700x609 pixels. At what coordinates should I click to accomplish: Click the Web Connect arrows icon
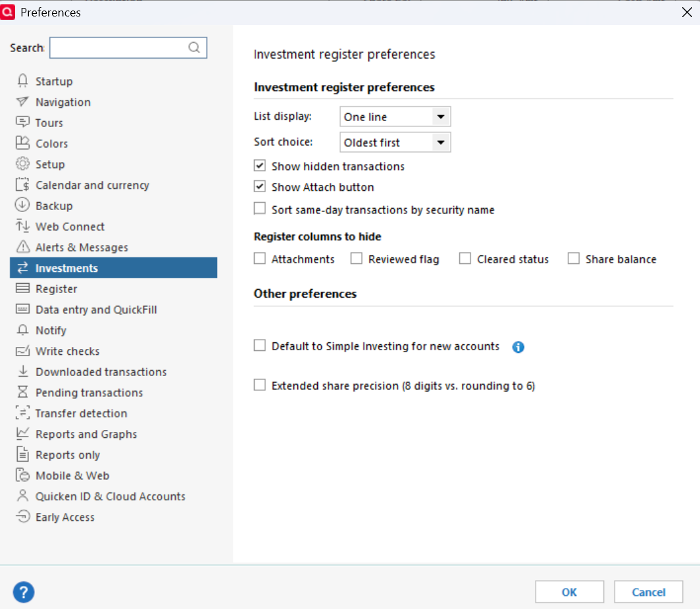click(x=22, y=226)
